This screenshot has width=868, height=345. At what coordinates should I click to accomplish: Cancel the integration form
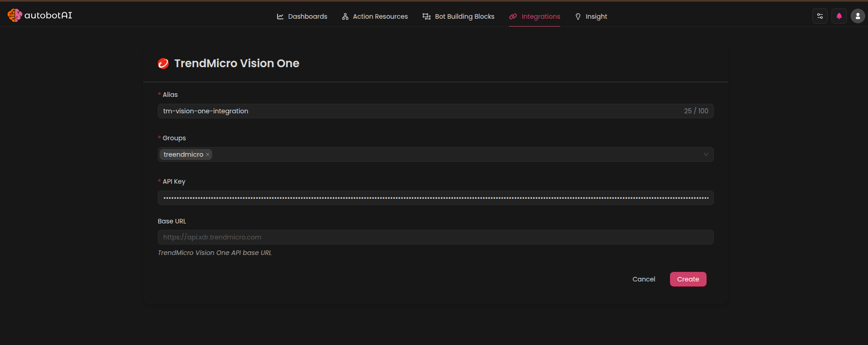pos(643,279)
